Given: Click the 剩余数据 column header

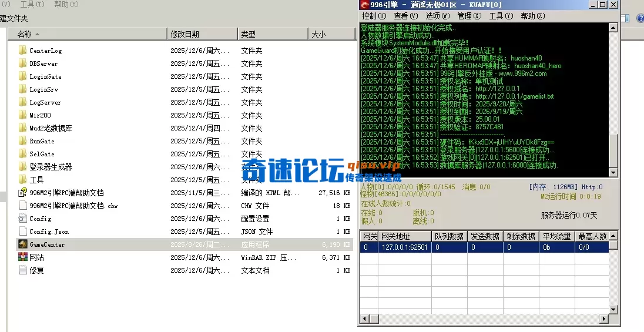Looking at the screenshot, I should (x=521, y=236).
